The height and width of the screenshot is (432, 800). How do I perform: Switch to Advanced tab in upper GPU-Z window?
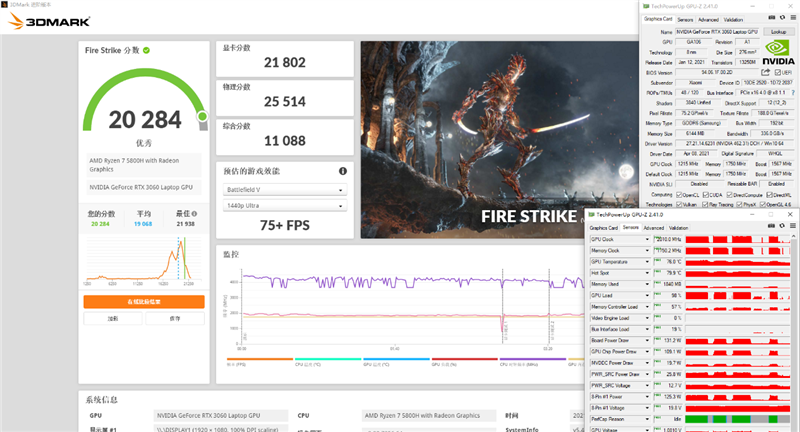pos(708,19)
